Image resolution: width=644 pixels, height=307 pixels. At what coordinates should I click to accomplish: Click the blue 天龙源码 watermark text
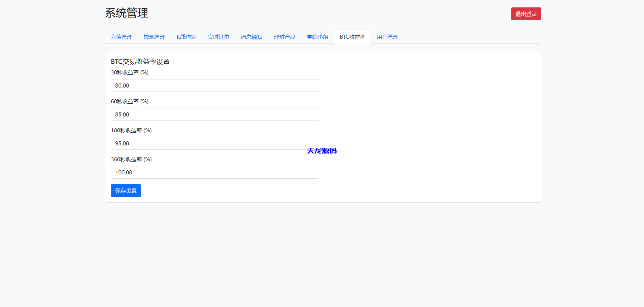click(321, 151)
